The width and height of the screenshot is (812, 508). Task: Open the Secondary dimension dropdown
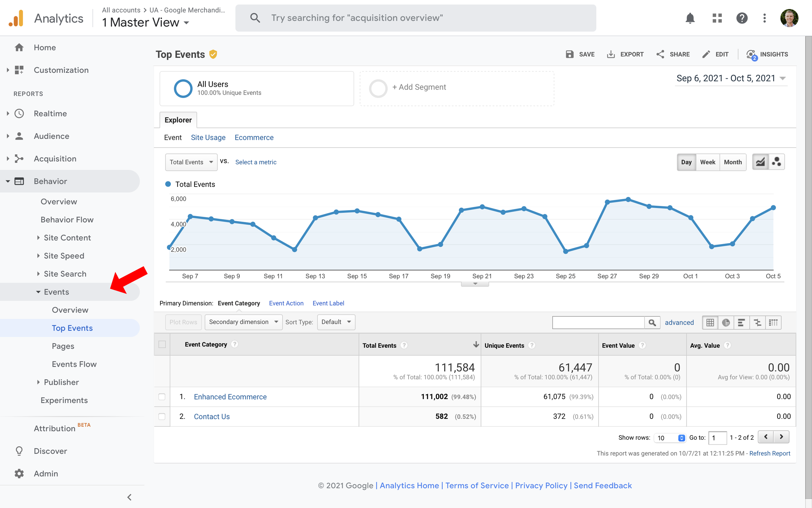click(x=243, y=322)
